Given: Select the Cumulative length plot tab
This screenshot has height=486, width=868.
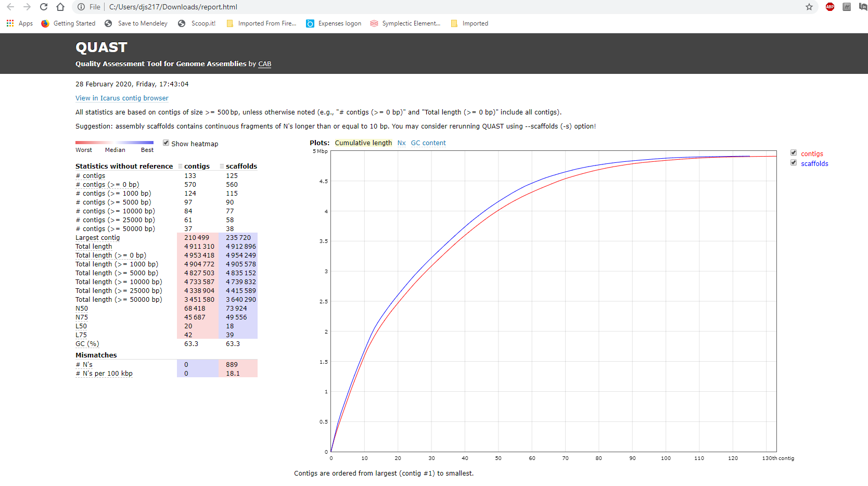Looking at the screenshot, I should tap(363, 143).
